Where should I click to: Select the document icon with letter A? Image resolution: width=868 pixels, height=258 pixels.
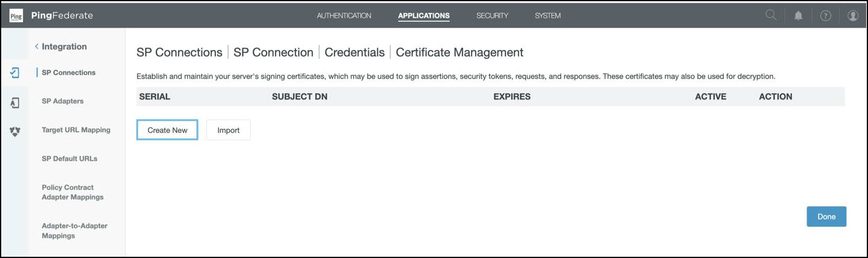(15, 103)
